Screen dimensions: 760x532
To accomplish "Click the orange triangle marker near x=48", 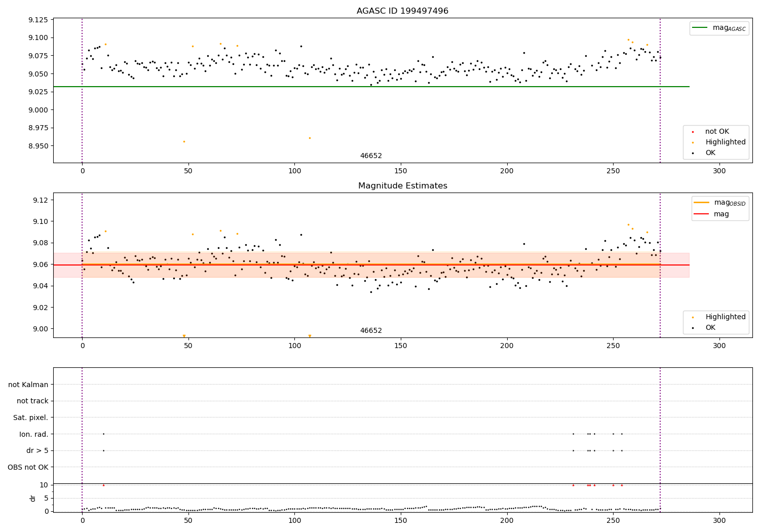I will coord(184,336).
